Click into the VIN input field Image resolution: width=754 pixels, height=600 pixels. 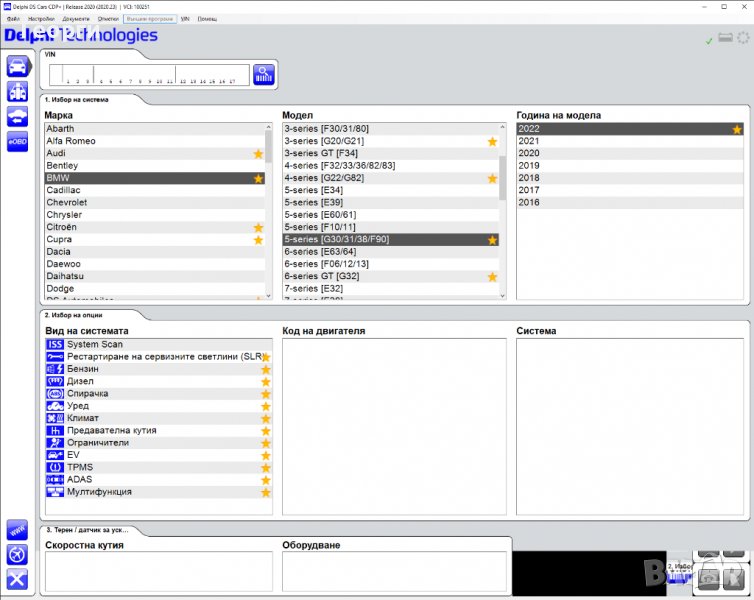point(148,74)
